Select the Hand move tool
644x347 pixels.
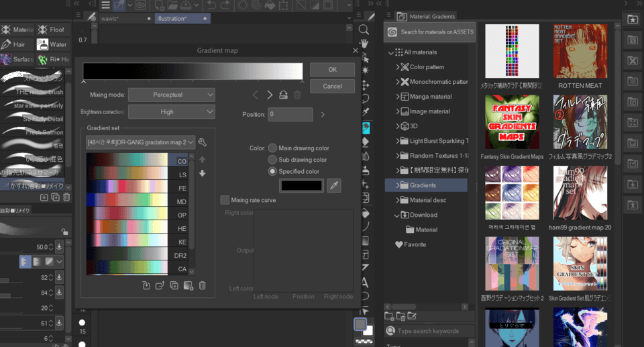364,44
